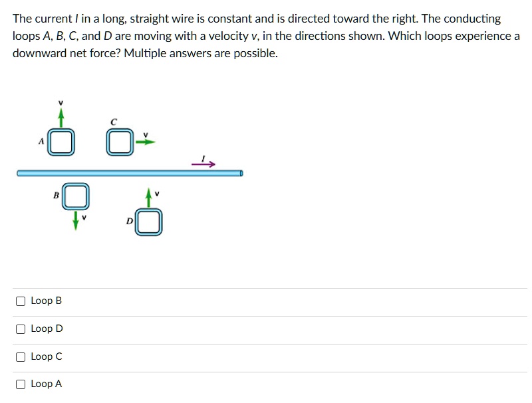Click the loop labeled D below the wire
This screenshot has height=403, width=532.
click(148, 223)
